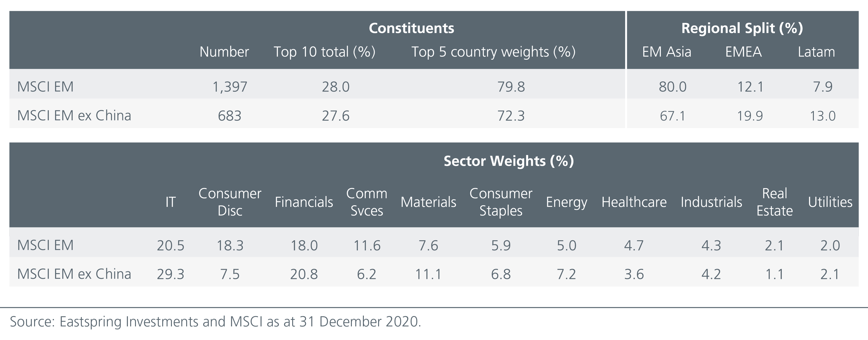
Task: Click the 11.1 Materials weight value
Action: [x=428, y=274]
